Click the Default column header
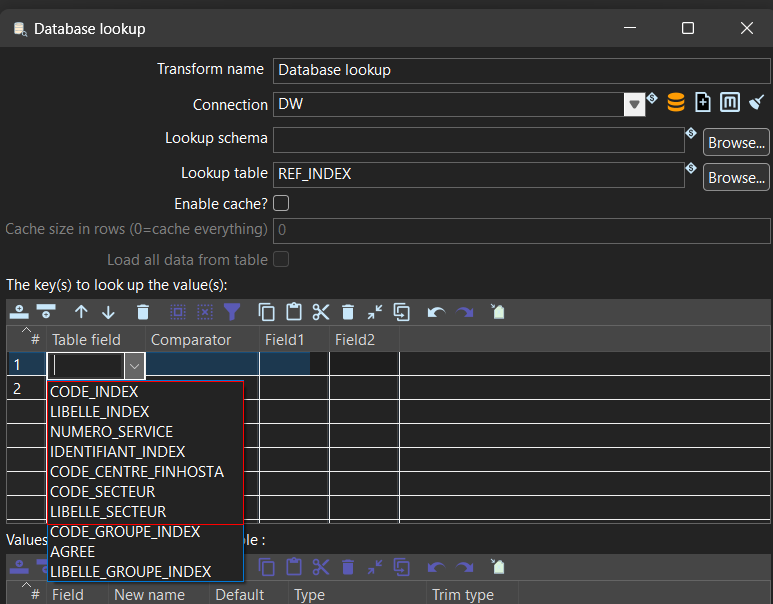 249,595
